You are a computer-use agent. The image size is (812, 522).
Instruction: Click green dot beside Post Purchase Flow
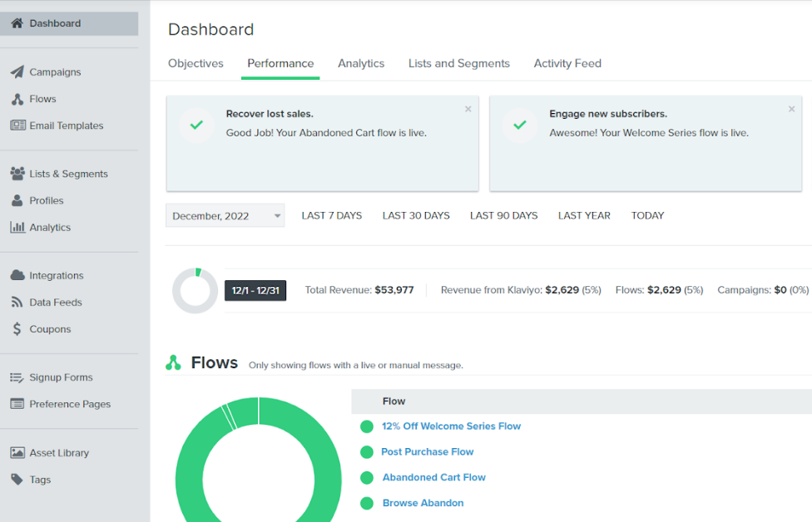point(367,451)
